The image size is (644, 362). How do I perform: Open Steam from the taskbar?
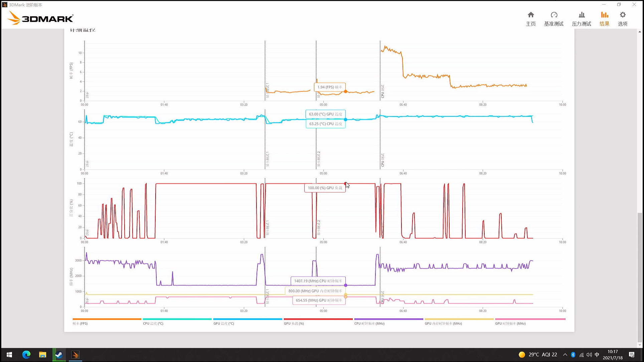[59, 355]
